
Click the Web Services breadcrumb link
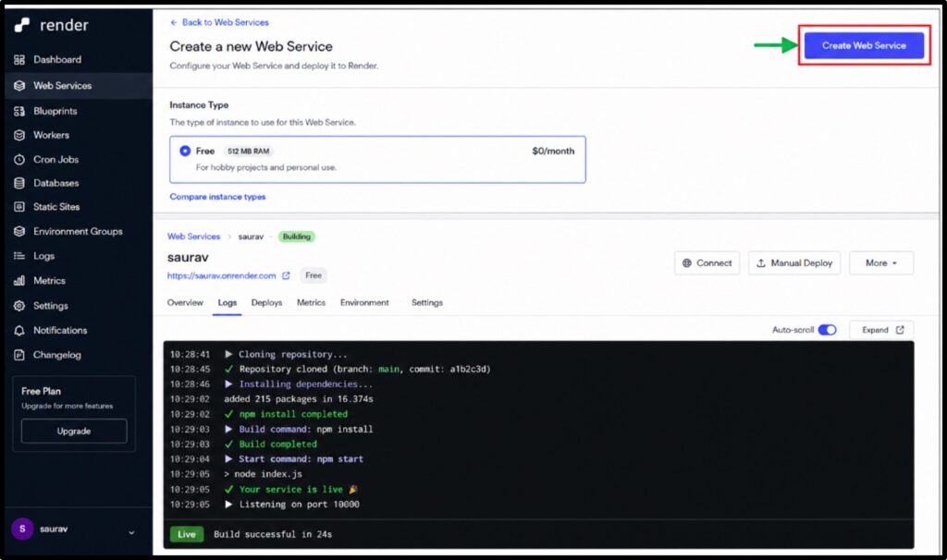click(x=193, y=237)
